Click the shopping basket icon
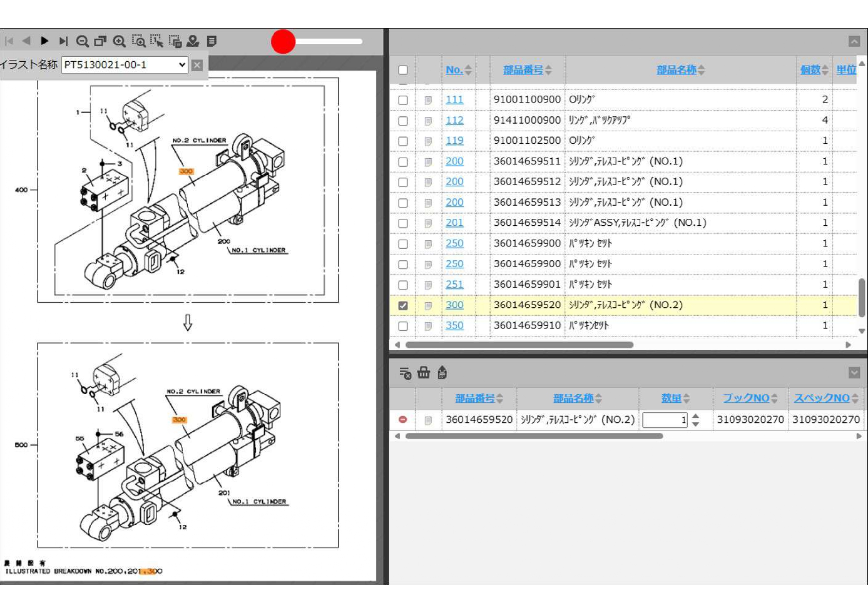 [424, 373]
